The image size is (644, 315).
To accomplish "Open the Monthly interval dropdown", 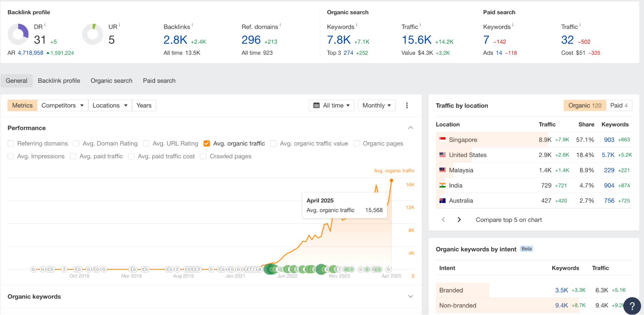I will pos(376,105).
